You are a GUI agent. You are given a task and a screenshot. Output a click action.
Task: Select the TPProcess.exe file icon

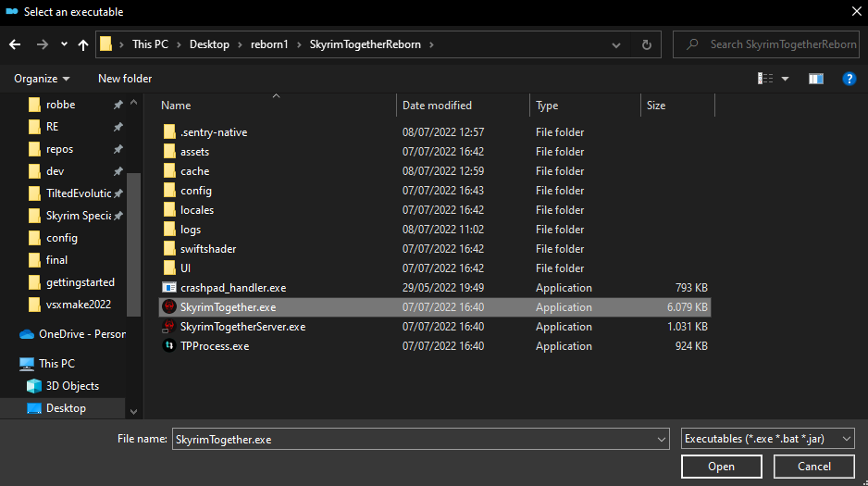[x=169, y=346]
